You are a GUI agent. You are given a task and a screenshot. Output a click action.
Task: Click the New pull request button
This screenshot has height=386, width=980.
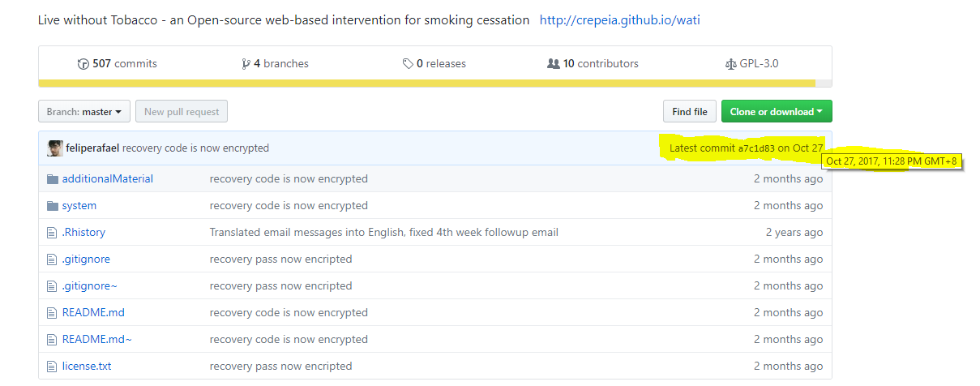click(x=182, y=112)
